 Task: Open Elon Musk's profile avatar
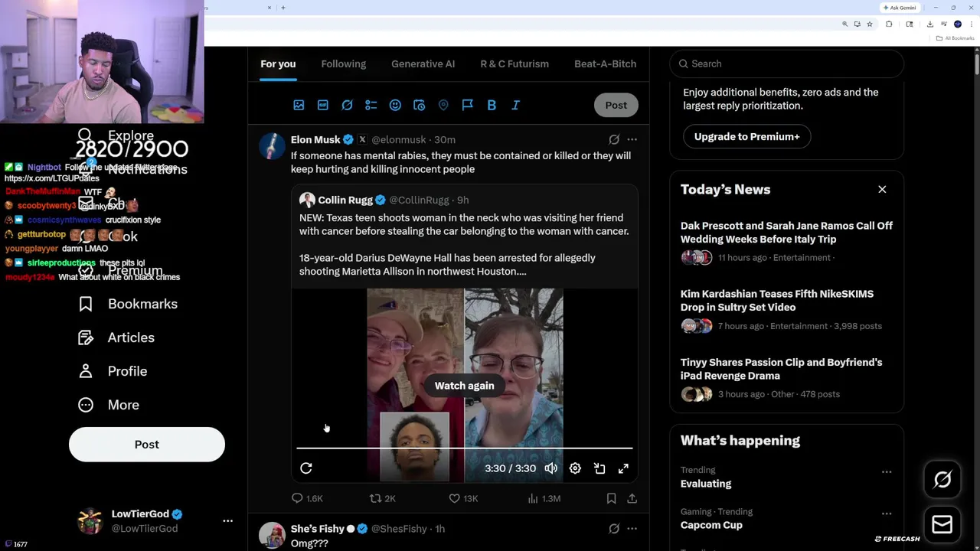click(272, 145)
